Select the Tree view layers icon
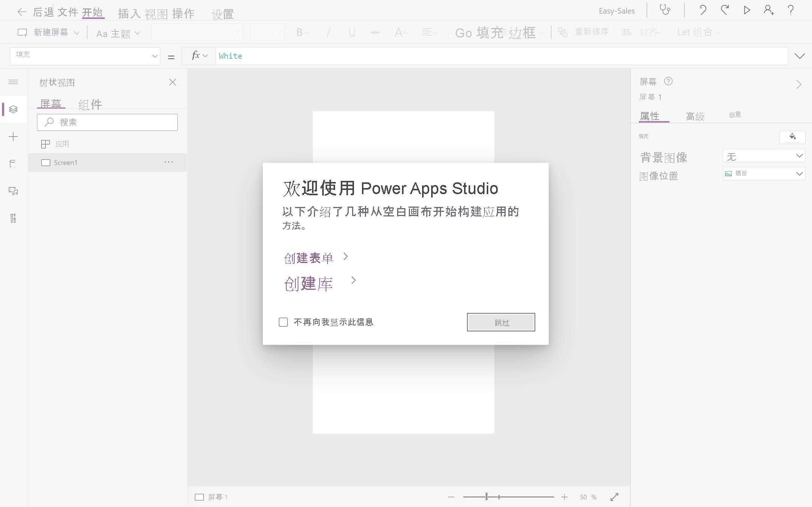812x507 pixels. [x=13, y=109]
